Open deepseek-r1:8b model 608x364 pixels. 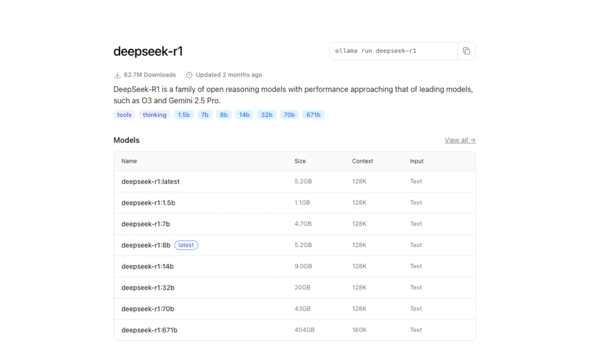(x=145, y=245)
